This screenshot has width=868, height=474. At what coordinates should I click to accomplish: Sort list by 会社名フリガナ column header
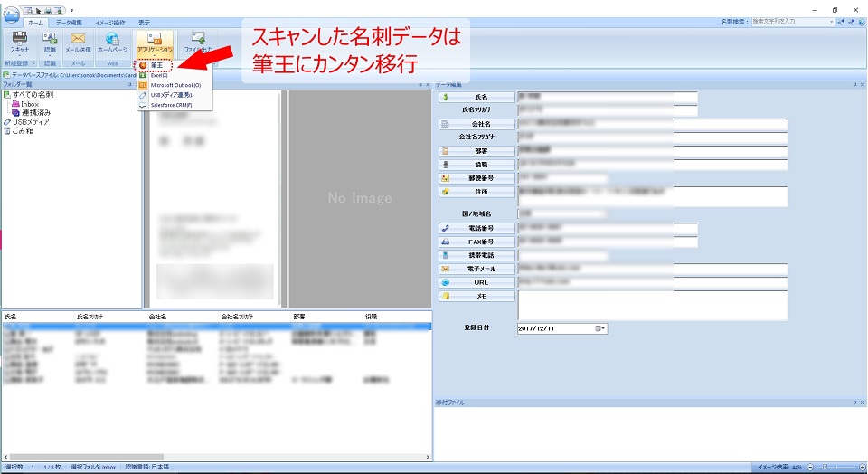point(253,317)
